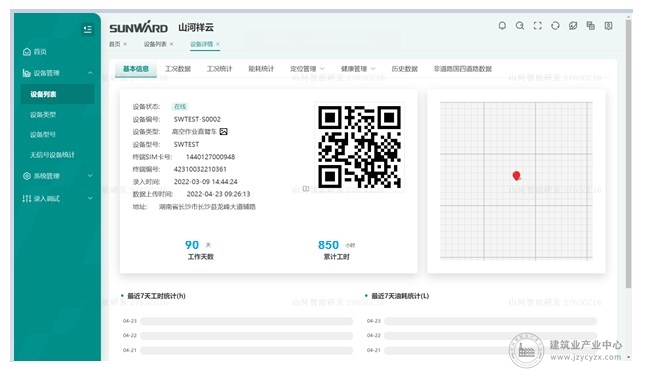Click the 850 cumulative hours value

click(x=328, y=245)
